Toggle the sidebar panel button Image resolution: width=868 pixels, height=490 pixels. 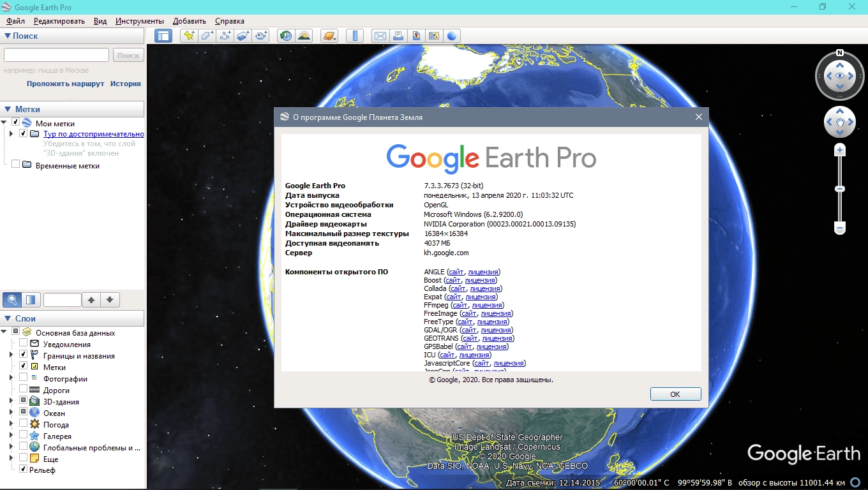[163, 36]
